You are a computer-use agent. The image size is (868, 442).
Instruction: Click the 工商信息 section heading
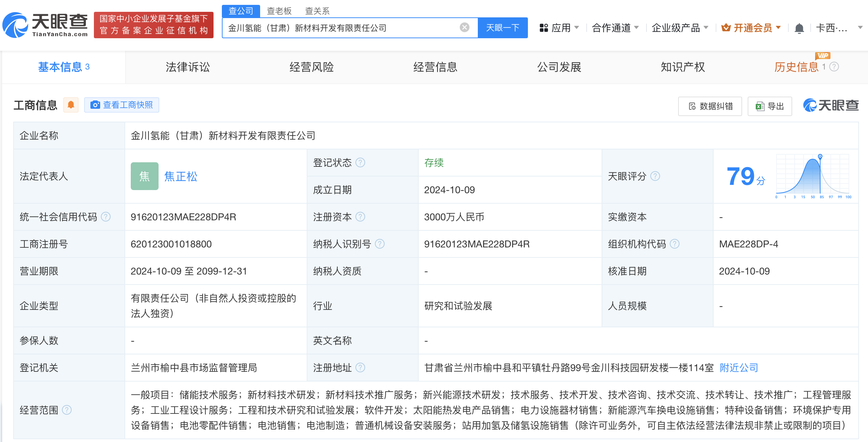35,105
